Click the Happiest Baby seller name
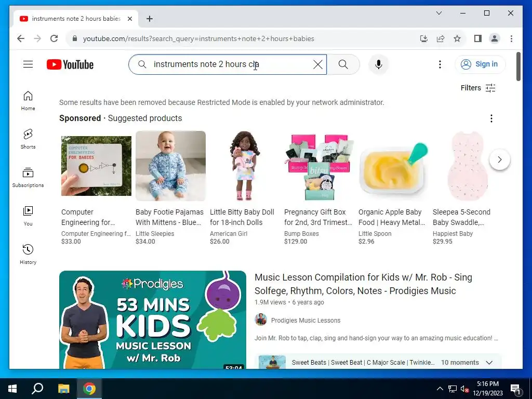Image resolution: width=532 pixels, height=399 pixels. (453, 234)
